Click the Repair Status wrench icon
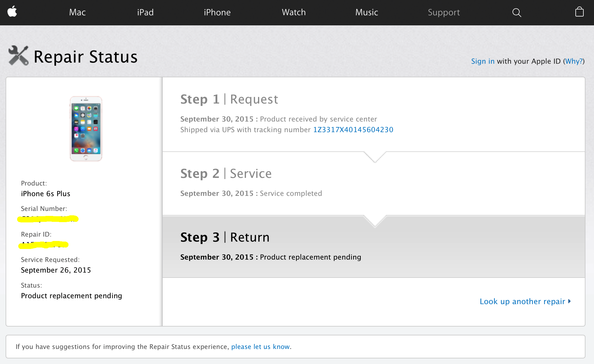The image size is (594, 364). pos(18,55)
